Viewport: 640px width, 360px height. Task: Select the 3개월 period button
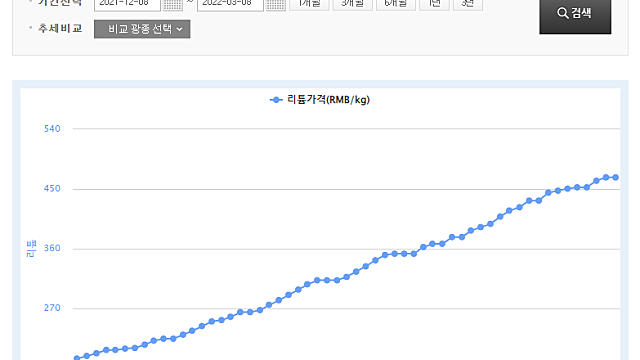coord(352,4)
